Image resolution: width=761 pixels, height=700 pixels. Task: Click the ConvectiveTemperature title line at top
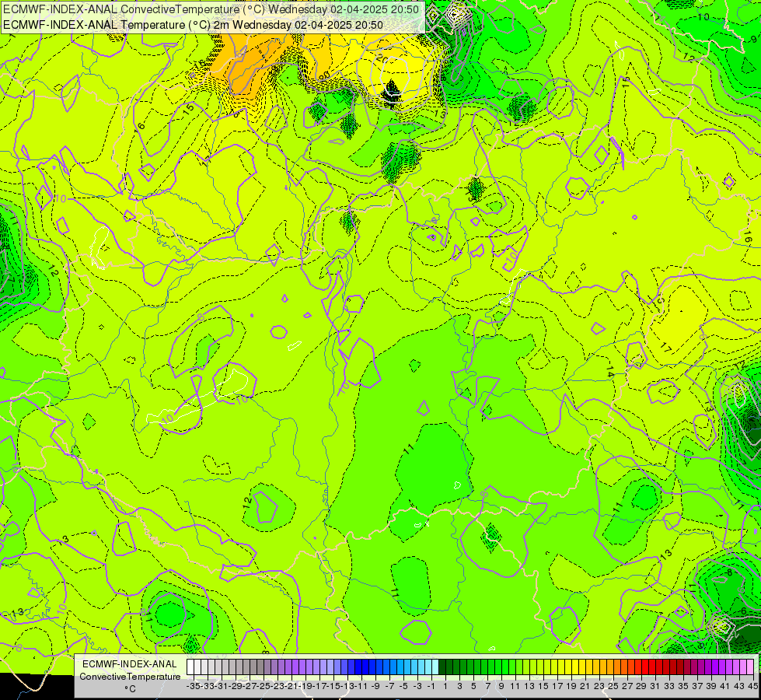[211, 9]
